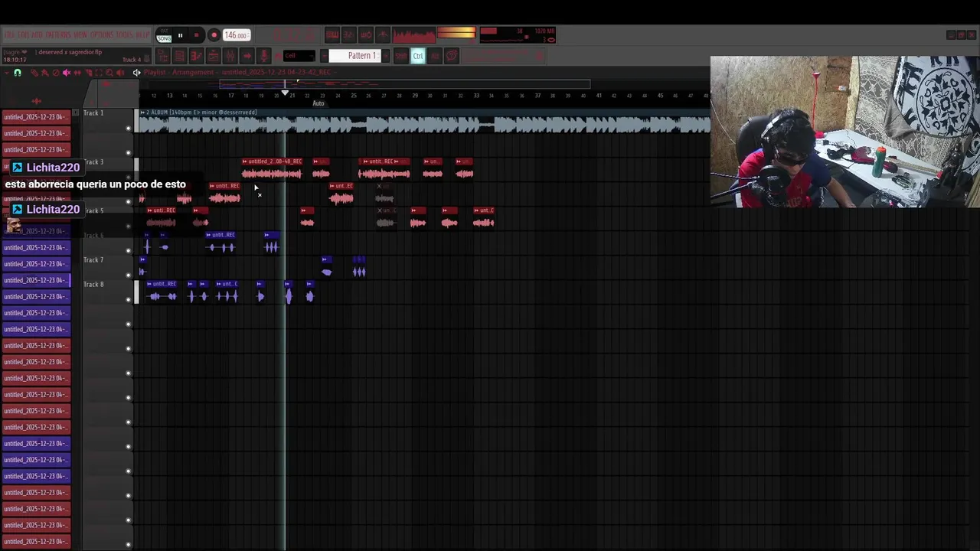This screenshot has width=980, height=551.
Task: Click the red Record button
Action: click(x=214, y=35)
